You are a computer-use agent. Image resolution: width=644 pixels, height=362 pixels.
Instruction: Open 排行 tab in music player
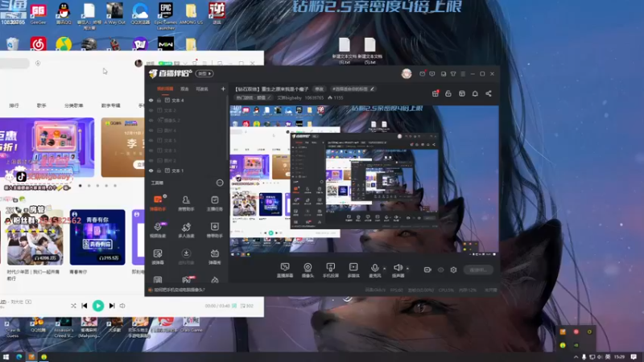click(x=14, y=105)
